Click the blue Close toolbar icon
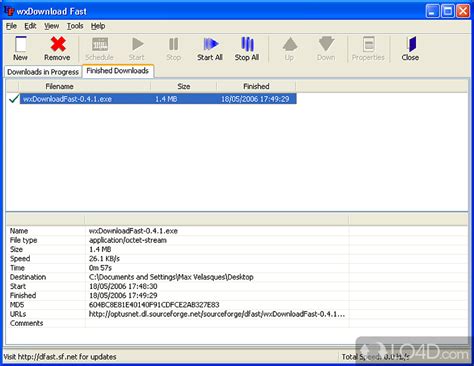Screen dimensions: 474x366 411,44
